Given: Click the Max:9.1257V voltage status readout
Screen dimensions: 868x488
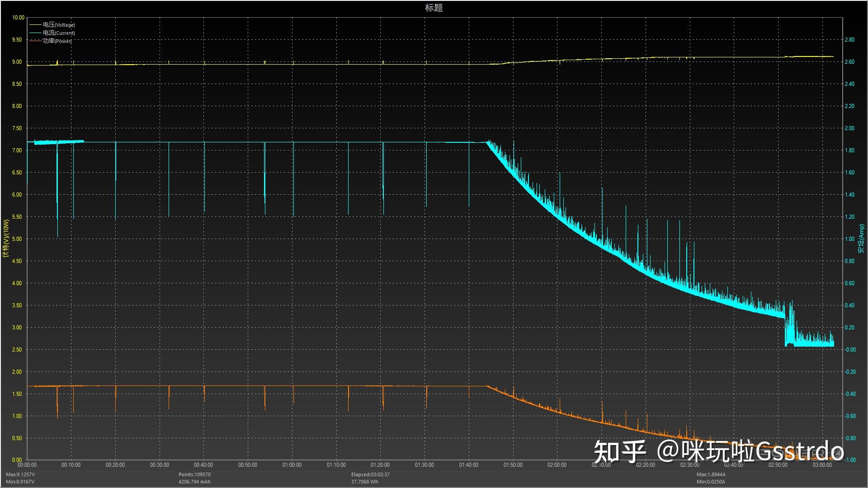Looking at the screenshot, I should pos(20,475).
